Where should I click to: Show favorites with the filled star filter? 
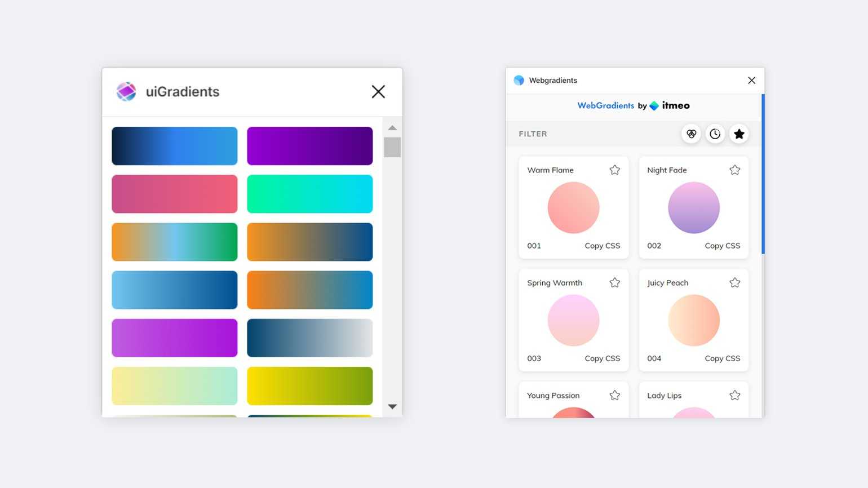tap(739, 134)
